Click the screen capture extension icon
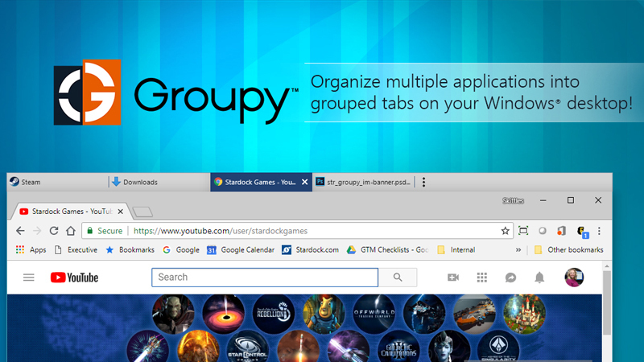Viewport: 644px width, 362px height. [523, 231]
